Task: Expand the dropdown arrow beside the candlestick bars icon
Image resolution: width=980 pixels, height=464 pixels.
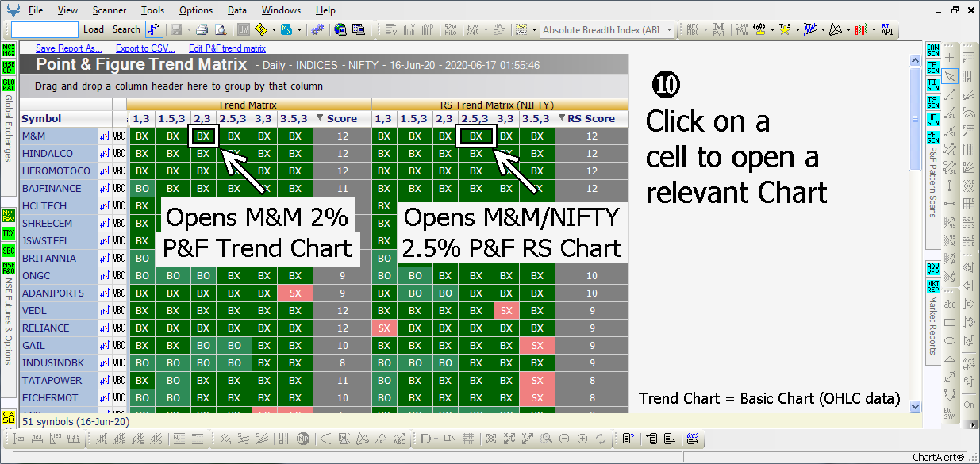Action: [874, 29]
